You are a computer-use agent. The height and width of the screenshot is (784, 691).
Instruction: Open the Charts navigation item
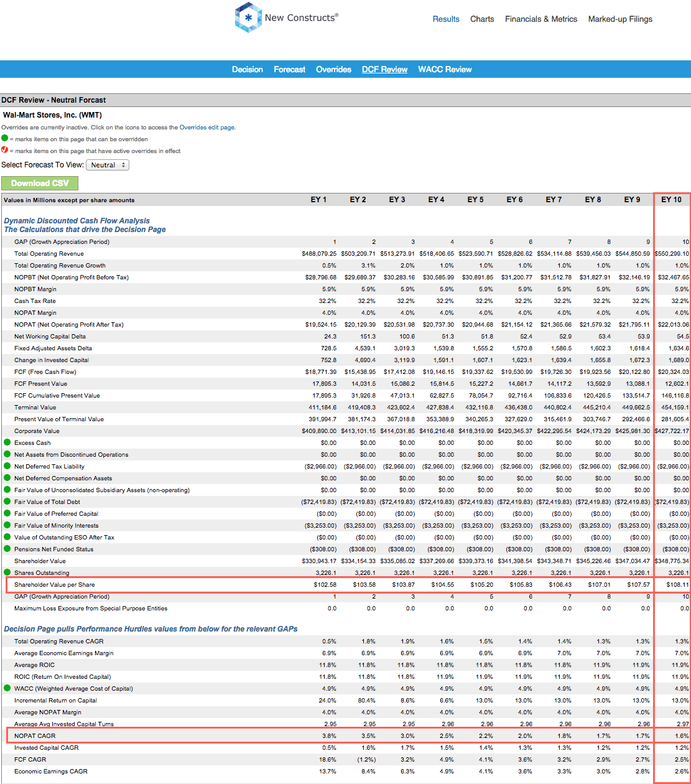[x=482, y=19]
